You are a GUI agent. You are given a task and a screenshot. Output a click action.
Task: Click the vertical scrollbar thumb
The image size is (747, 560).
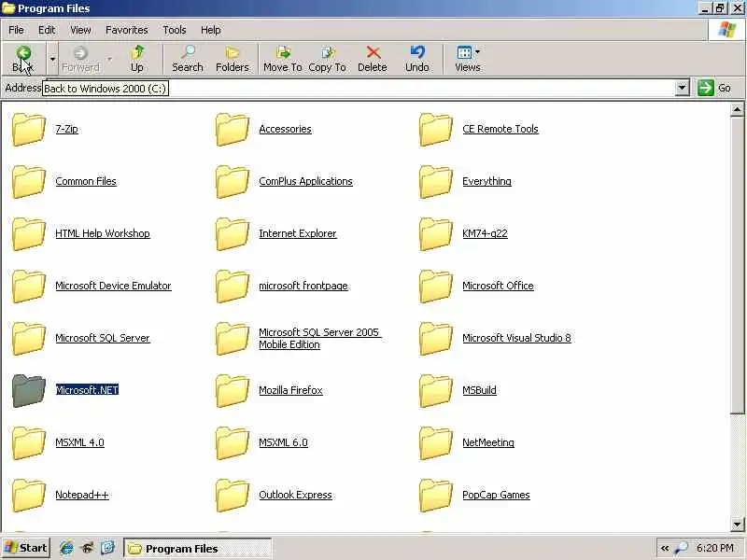737,265
